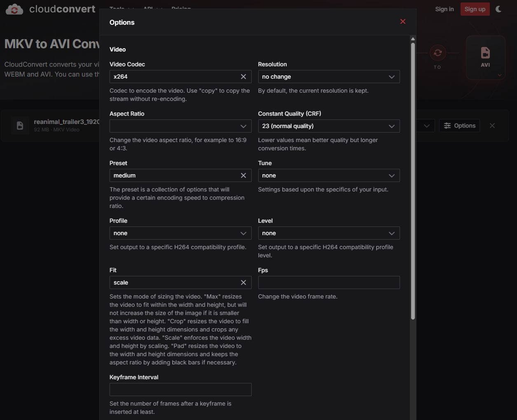
Task: Click the Sign in link
Action: pos(444,9)
